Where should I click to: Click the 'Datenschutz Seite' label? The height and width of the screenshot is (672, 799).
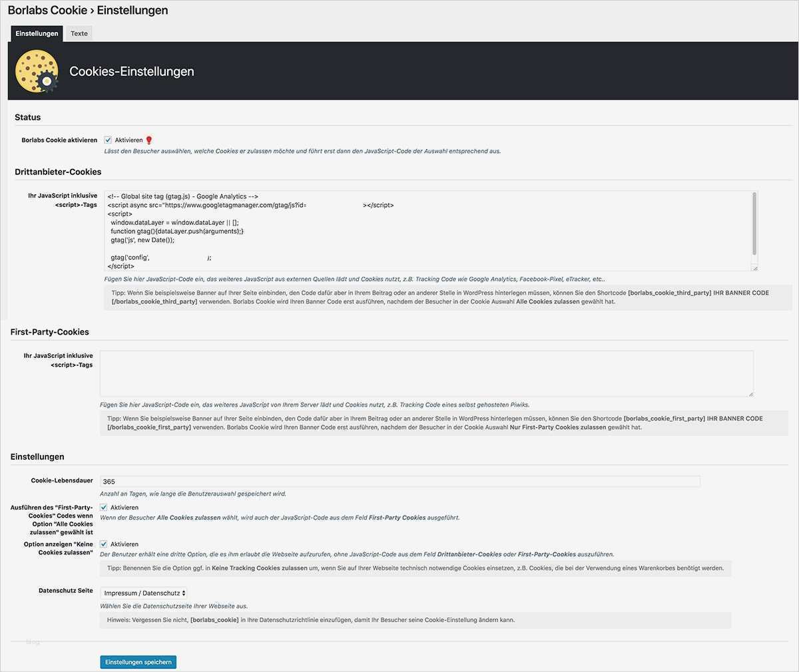[x=66, y=591]
